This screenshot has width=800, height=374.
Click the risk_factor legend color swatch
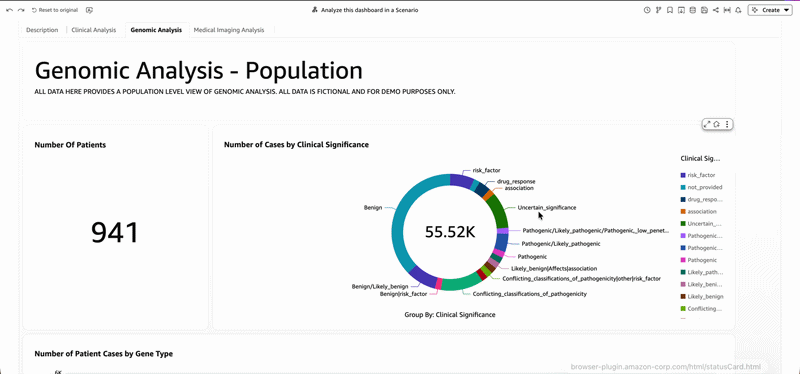[683, 175]
